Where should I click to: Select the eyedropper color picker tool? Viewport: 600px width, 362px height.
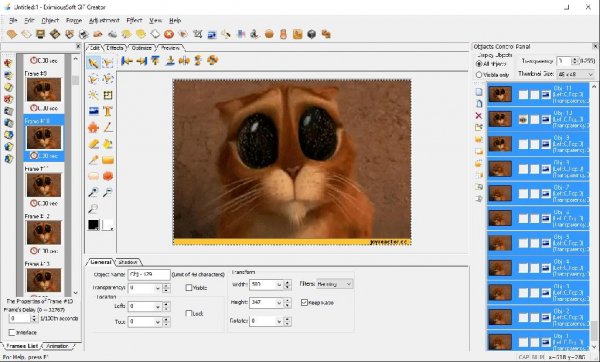(x=93, y=160)
